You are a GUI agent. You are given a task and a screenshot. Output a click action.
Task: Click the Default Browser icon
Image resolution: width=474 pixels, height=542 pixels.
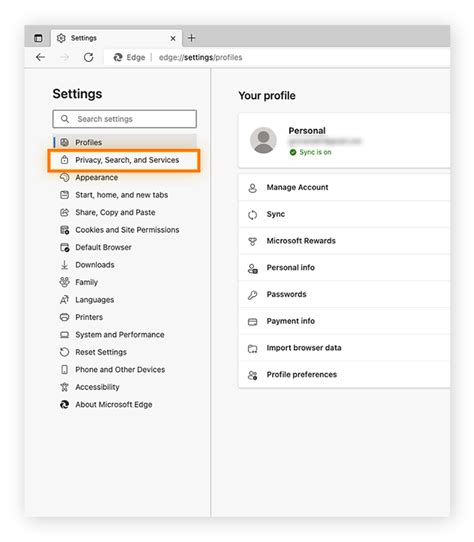(x=65, y=247)
